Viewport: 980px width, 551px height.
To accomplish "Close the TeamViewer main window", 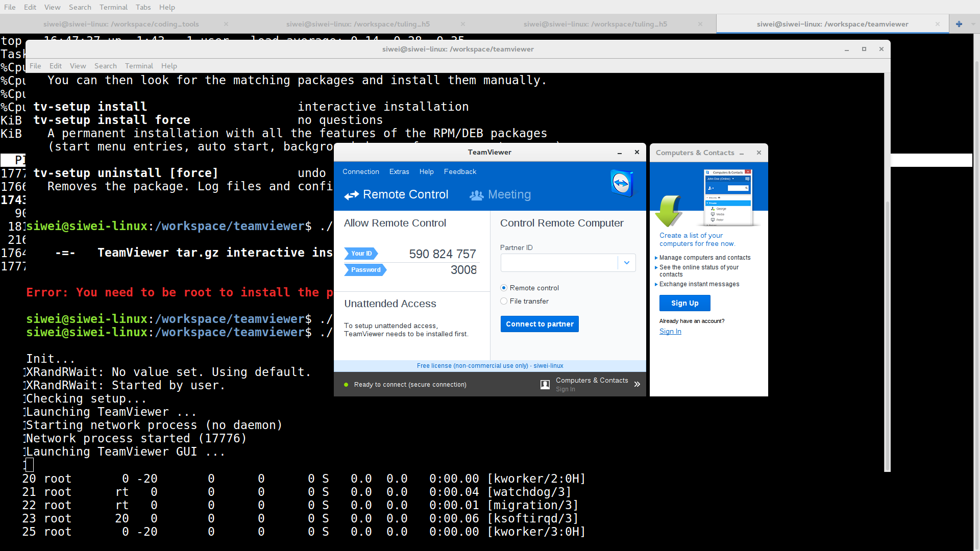I will 636,152.
